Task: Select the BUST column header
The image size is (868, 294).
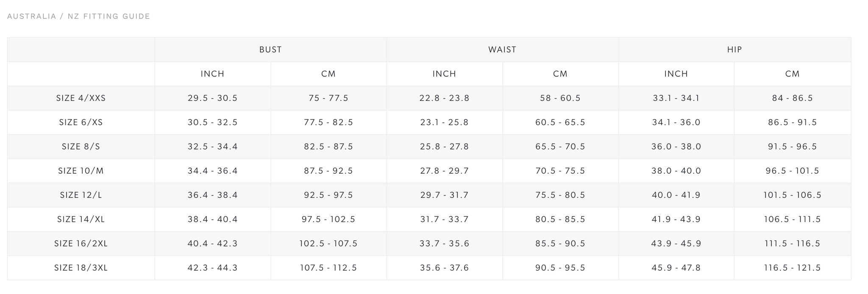Action: click(270, 50)
